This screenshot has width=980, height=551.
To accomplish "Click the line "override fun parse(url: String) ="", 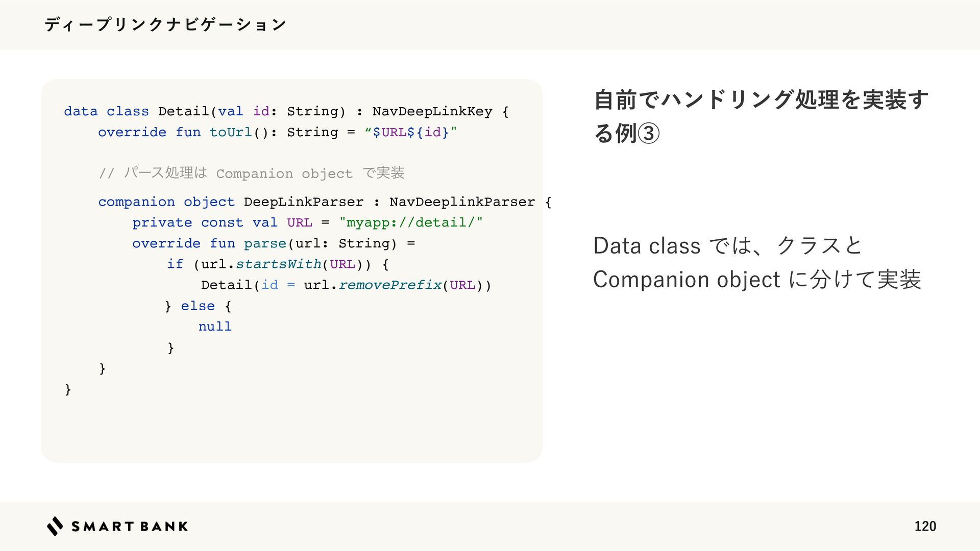I will tap(274, 243).
